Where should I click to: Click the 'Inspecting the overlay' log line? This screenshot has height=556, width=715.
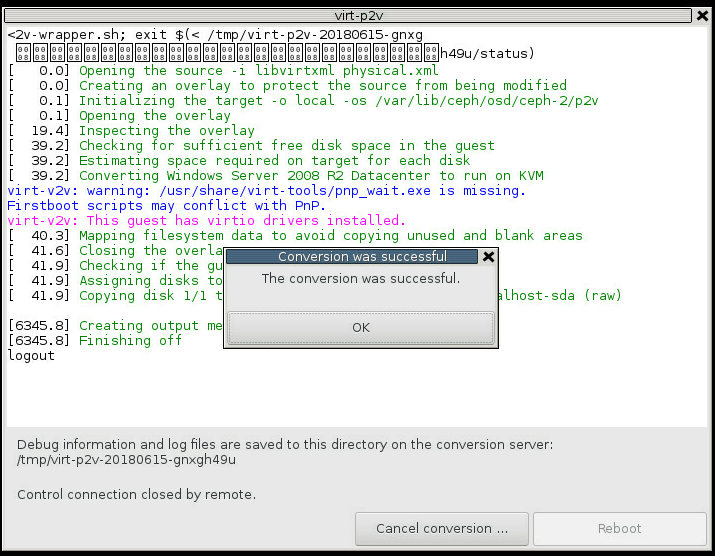pyautogui.click(x=131, y=130)
